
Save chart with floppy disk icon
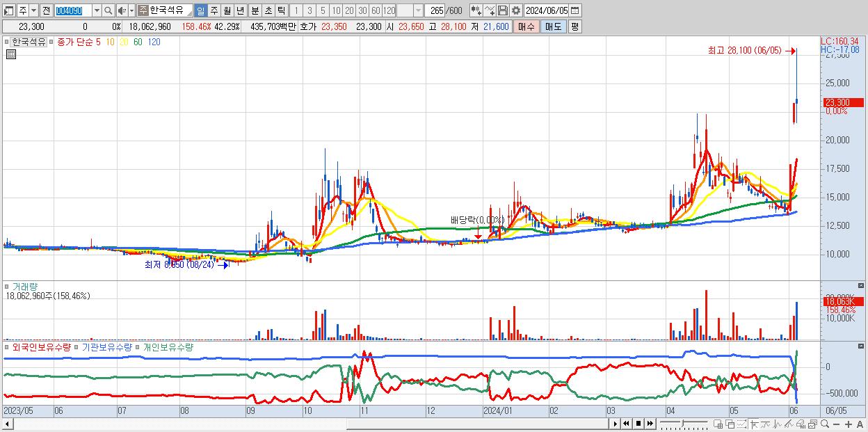point(502,10)
